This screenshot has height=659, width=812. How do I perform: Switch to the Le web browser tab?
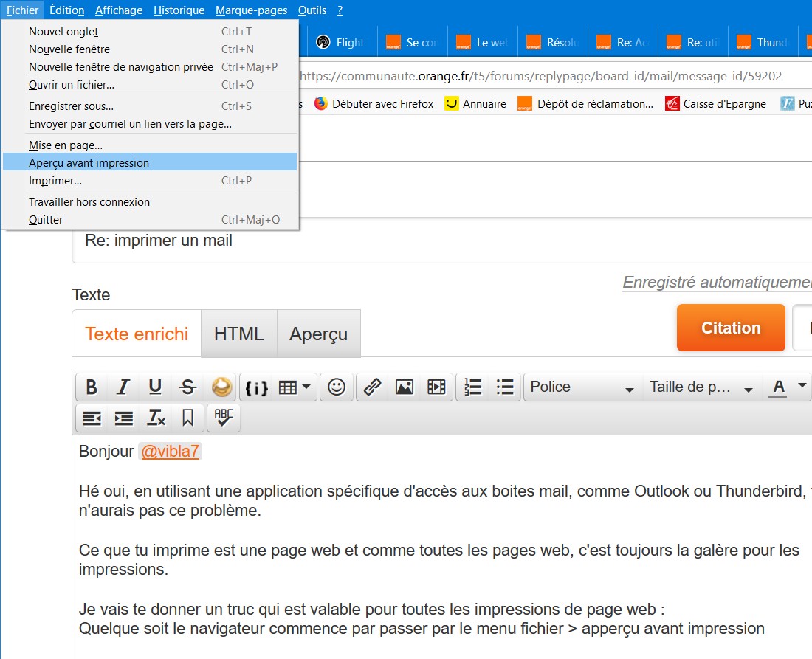click(484, 42)
